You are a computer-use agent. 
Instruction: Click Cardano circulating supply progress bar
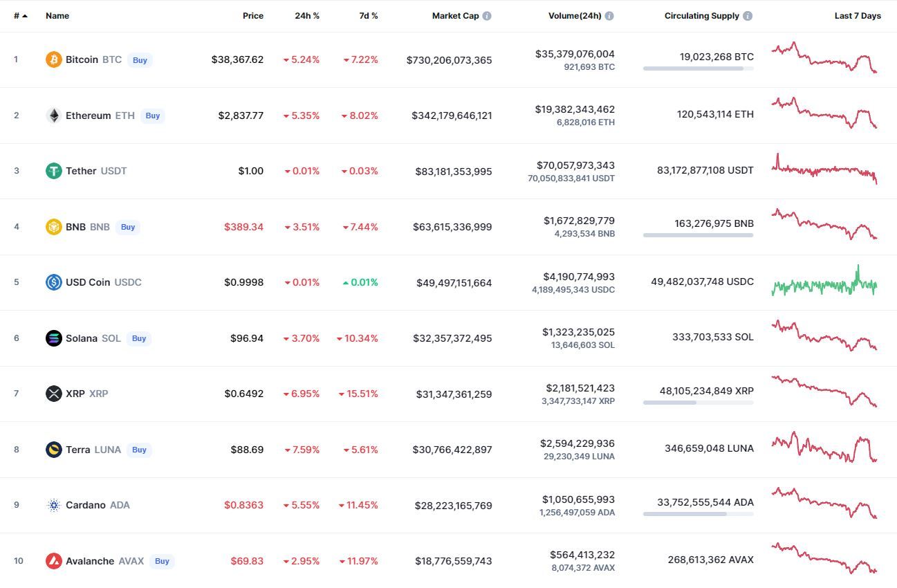tap(699, 513)
